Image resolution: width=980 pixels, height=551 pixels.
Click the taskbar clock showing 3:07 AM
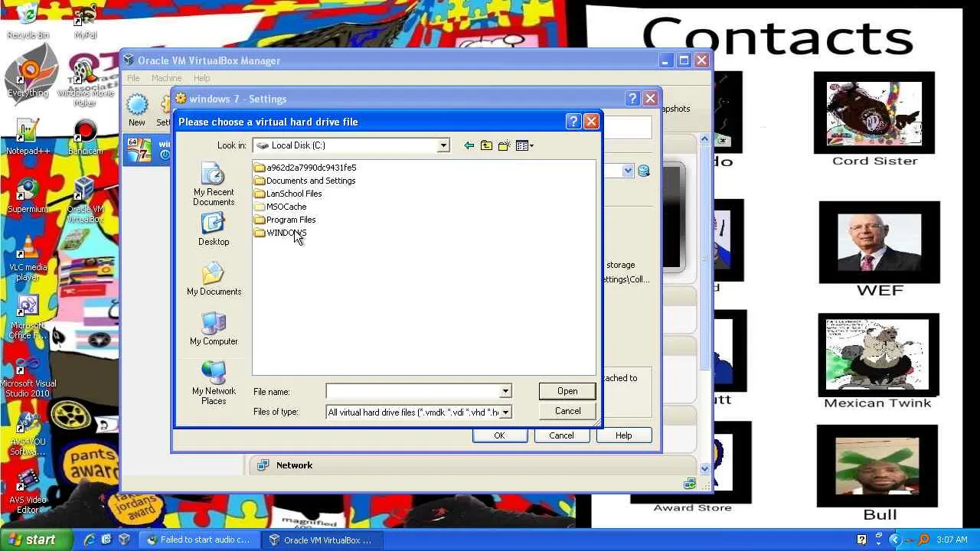pyautogui.click(x=952, y=540)
